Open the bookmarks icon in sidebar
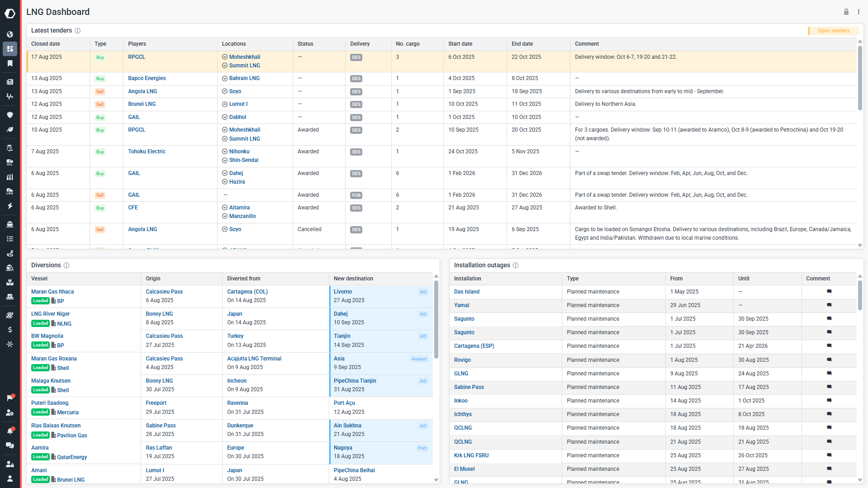The image size is (868, 488). tap(10, 63)
